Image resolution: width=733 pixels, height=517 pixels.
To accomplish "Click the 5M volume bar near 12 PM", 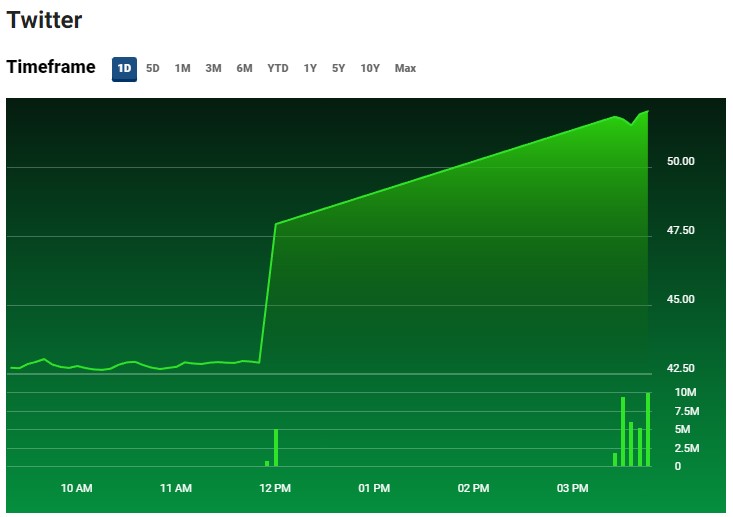I will click(x=276, y=448).
